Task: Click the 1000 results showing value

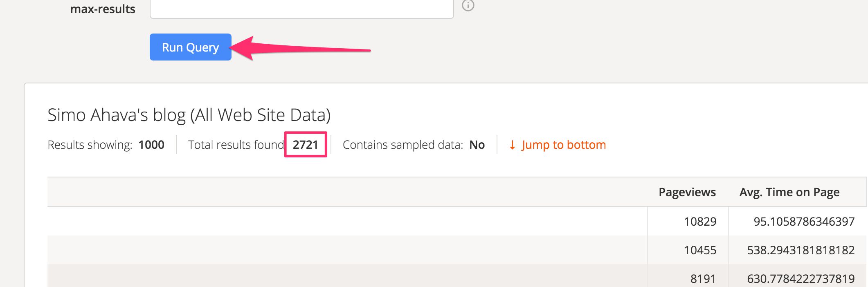Action: [x=151, y=145]
